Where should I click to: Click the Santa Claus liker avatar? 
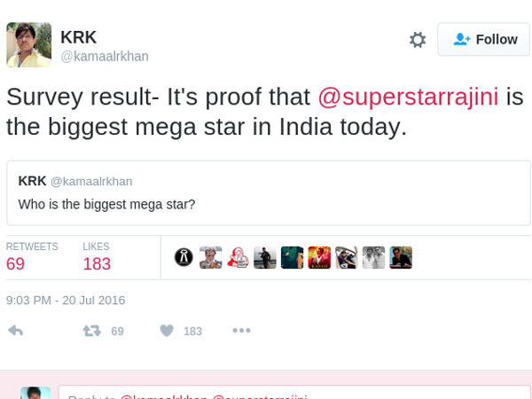(x=238, y=257)
